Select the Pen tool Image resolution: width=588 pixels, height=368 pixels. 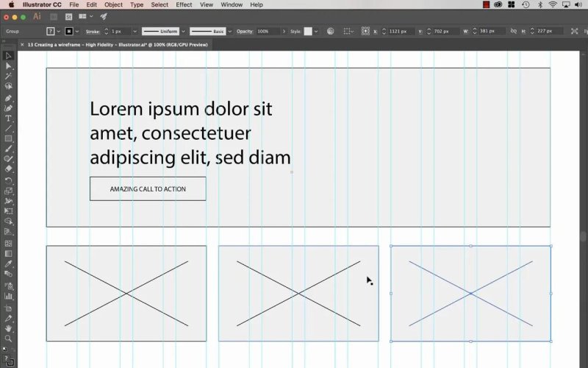[x=8, y=99]
